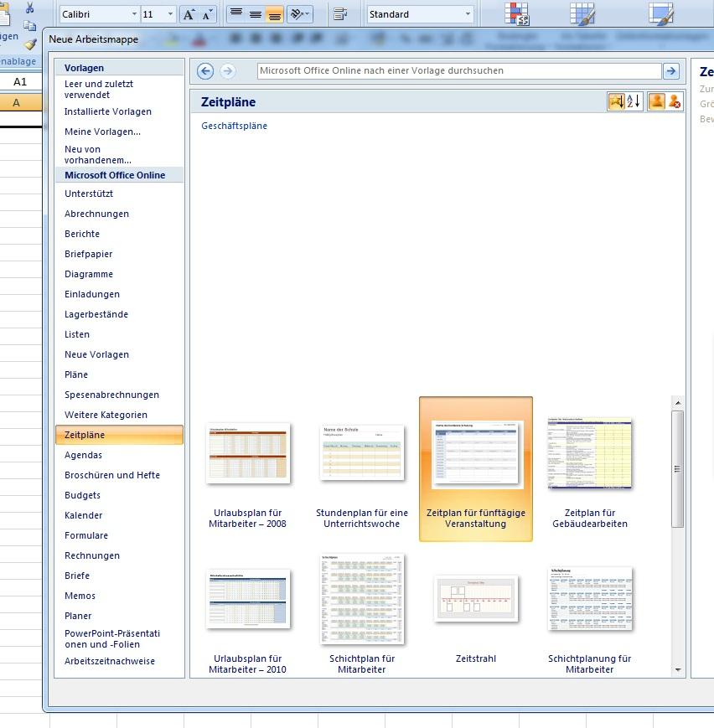Sort templates alphabetically
714x728 pixels.
tap(634, 101)
